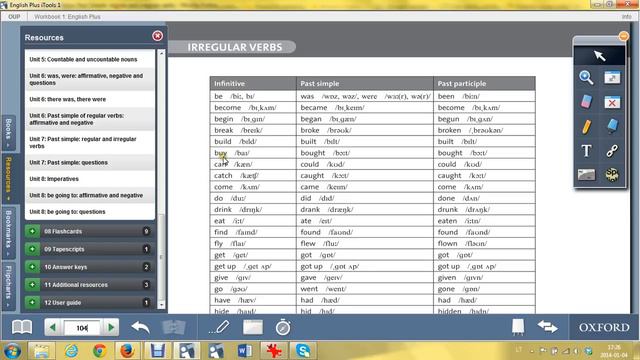Select the Text tool (T)
640x360 pixels.
pos(586,151)
